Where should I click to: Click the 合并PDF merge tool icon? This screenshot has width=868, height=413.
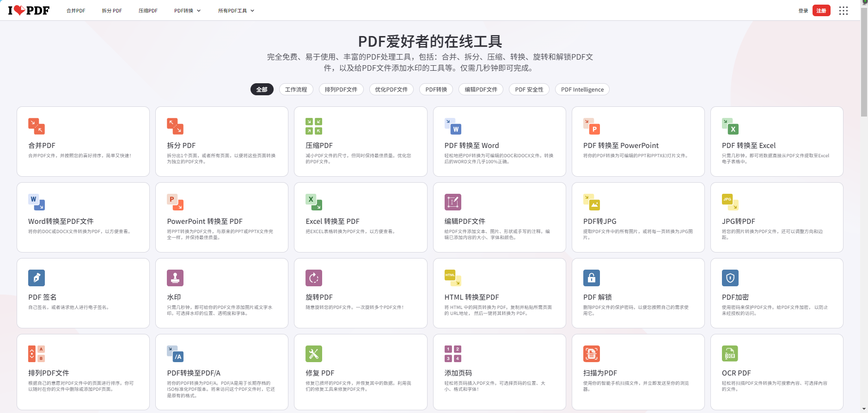pos(37,126)
